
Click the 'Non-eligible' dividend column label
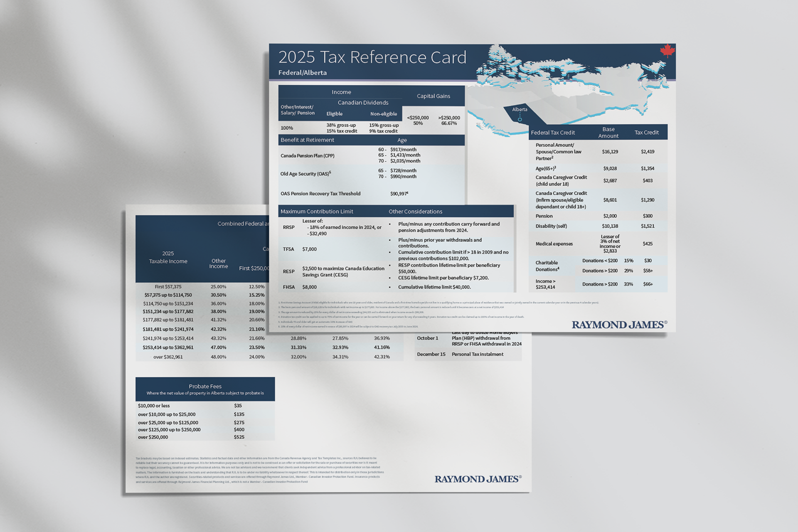384,114
